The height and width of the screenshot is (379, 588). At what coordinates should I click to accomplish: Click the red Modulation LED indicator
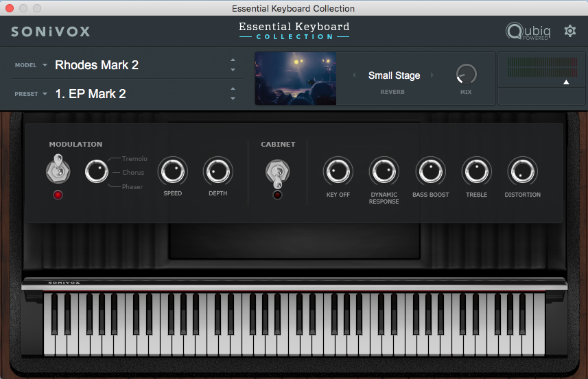(x=58, y=195)
